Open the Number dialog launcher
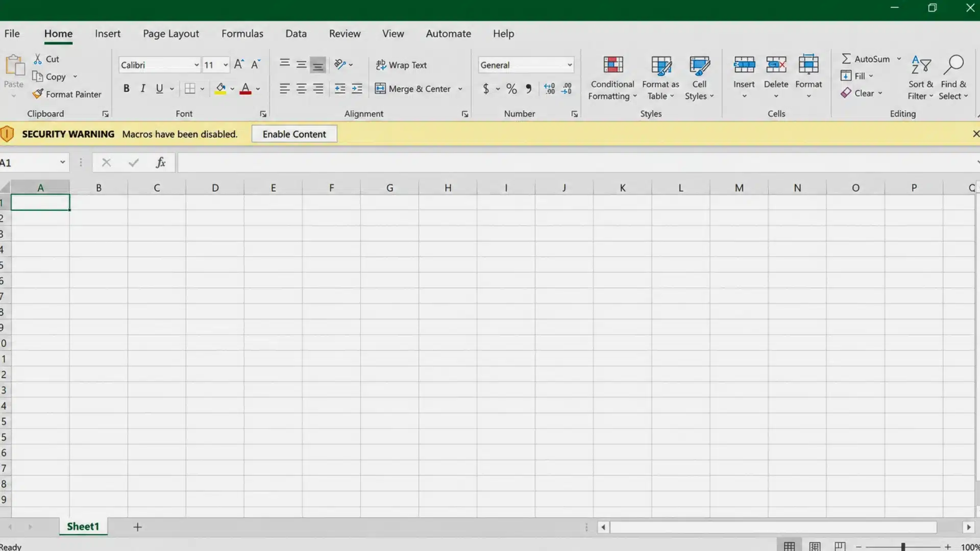Screen dimensions: 980x551 pyautogui.click(x=575, y=114)
